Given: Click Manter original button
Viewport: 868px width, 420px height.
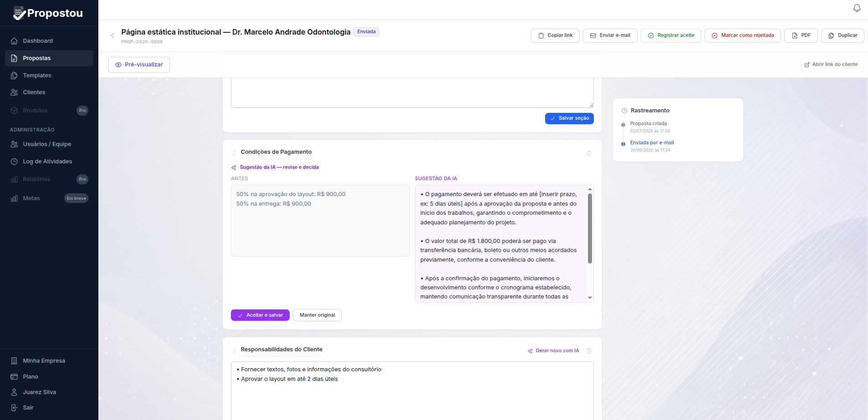Looking at the screenshot, I should click(317, 315).
